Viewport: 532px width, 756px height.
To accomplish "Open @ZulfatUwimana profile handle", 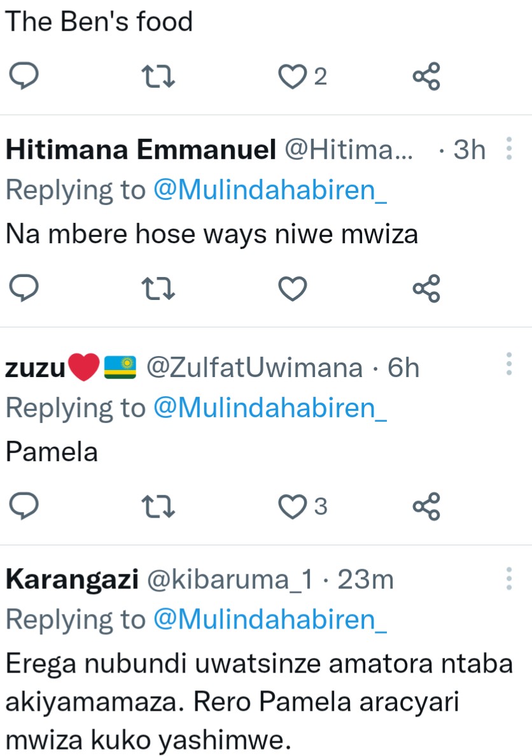I will click(x=255, y=367).
